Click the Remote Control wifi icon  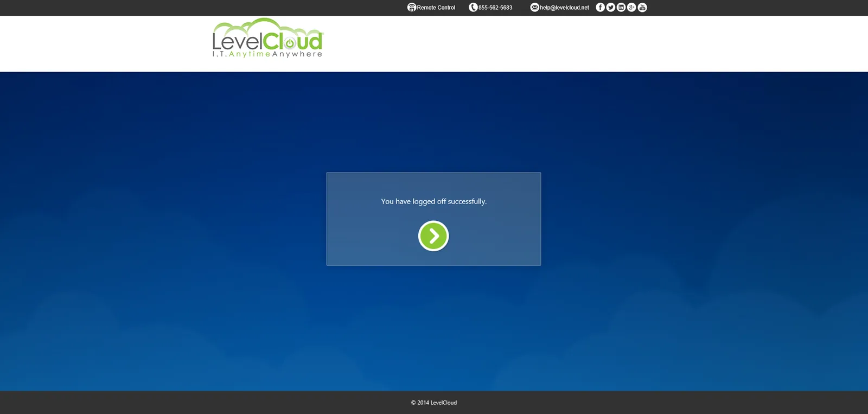(411, 8)
